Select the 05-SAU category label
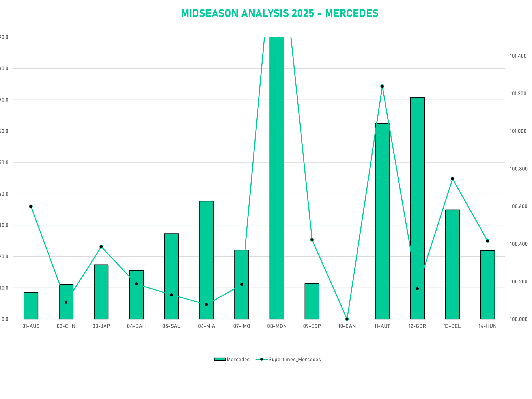 point(172,326)
